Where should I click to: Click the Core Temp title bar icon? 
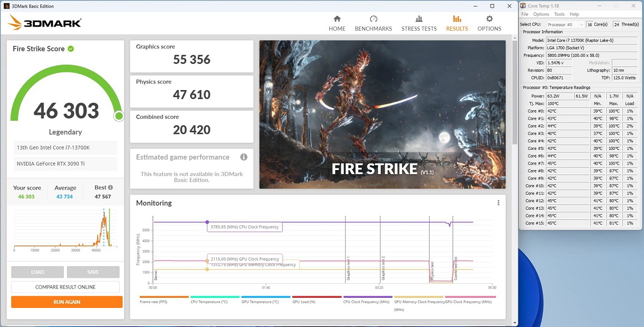(x=523, y=6)
